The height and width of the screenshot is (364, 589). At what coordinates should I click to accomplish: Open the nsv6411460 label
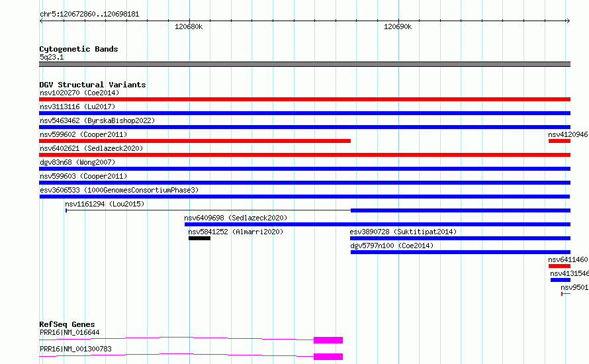click(568, 259)
